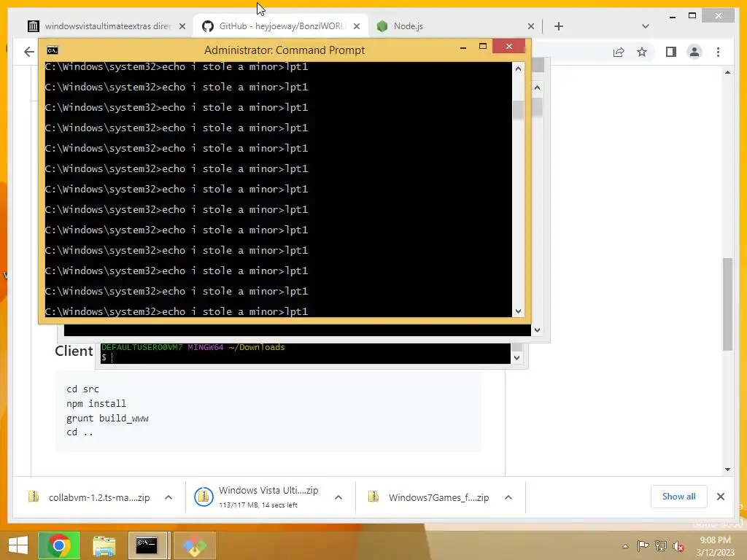
Task: Close the GitHub BonziWORLD tab
Action: [356, 26]
